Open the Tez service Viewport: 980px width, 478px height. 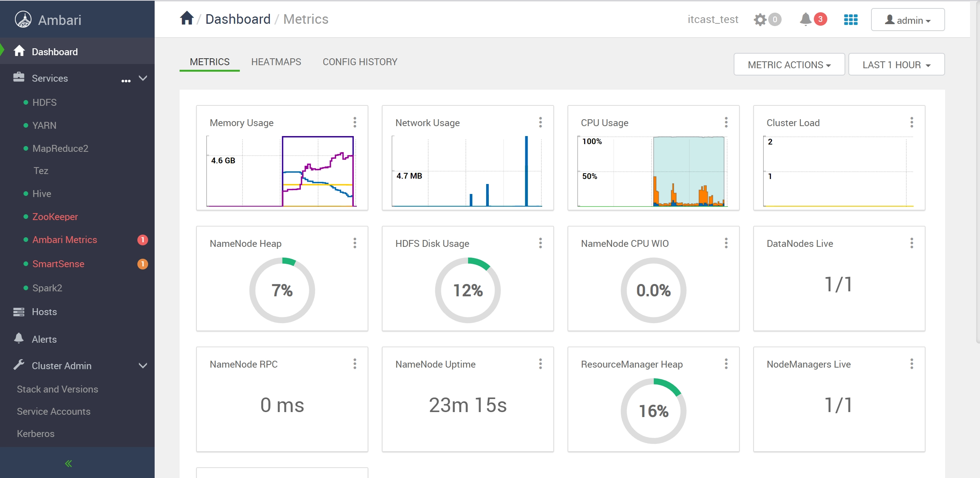(41, 171)
